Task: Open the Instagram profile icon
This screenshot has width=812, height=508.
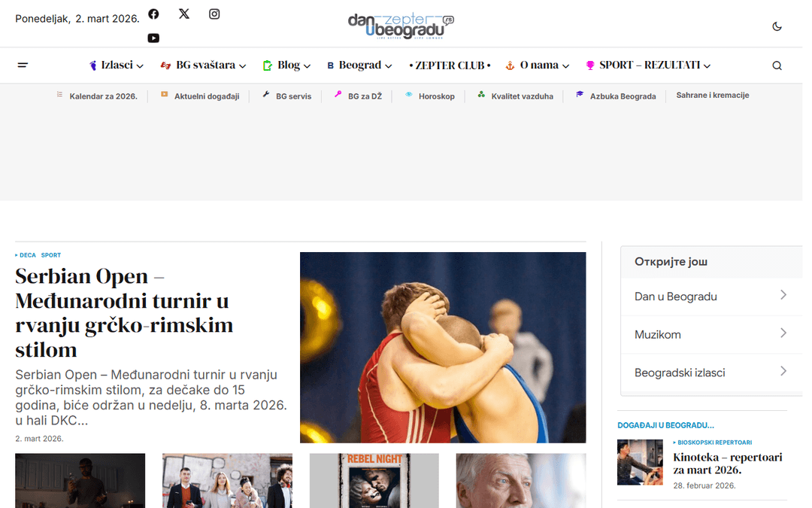Action: coord(214,14)
